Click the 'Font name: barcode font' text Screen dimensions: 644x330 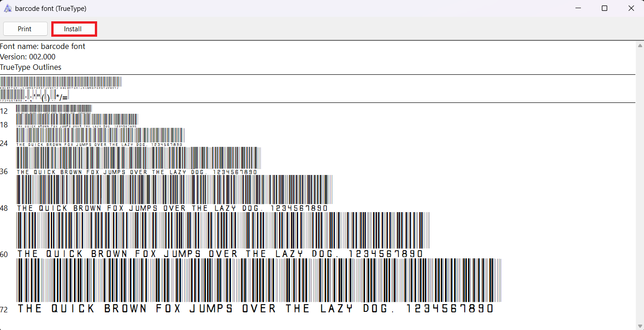point(43,46)
